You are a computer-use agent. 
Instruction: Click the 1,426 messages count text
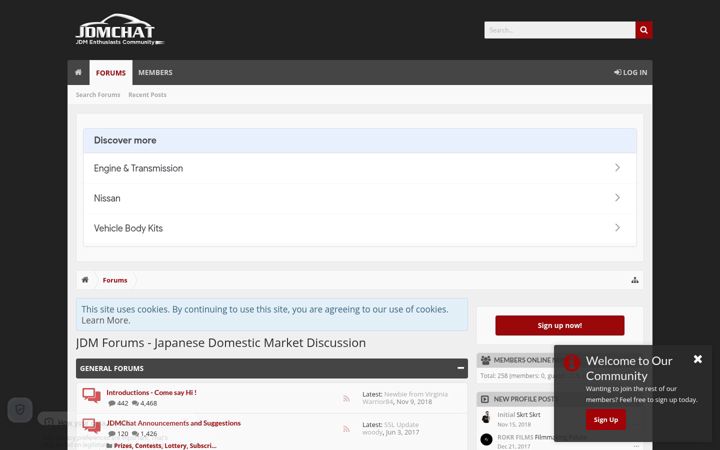tap(149, 433)
